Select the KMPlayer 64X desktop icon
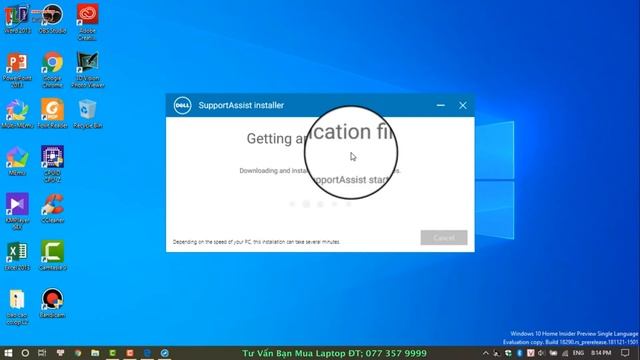This screenshot has width=640, height=360. [x=17, y=211]
